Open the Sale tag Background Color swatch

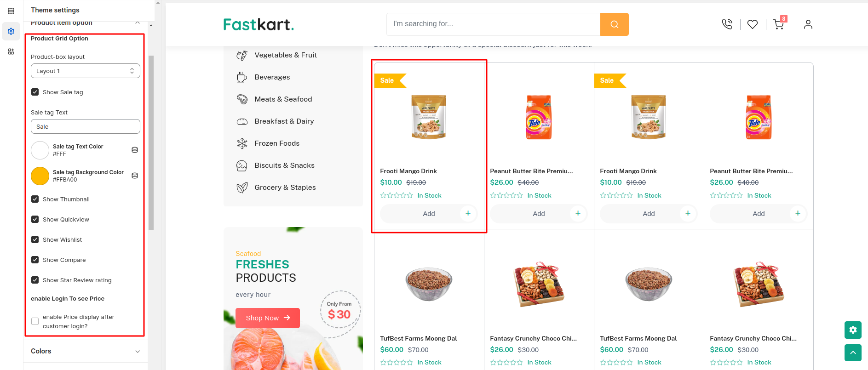coord(40,176)
